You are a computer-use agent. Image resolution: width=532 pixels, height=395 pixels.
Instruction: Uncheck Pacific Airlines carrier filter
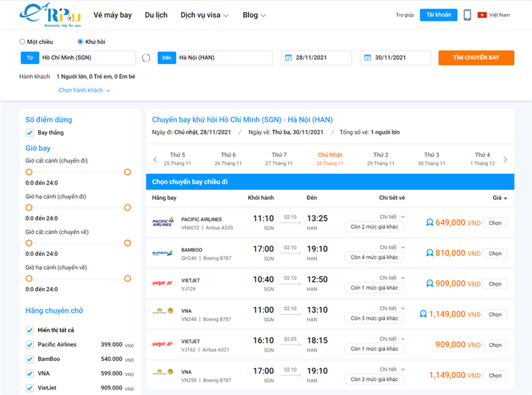click(x=30, y=345)
